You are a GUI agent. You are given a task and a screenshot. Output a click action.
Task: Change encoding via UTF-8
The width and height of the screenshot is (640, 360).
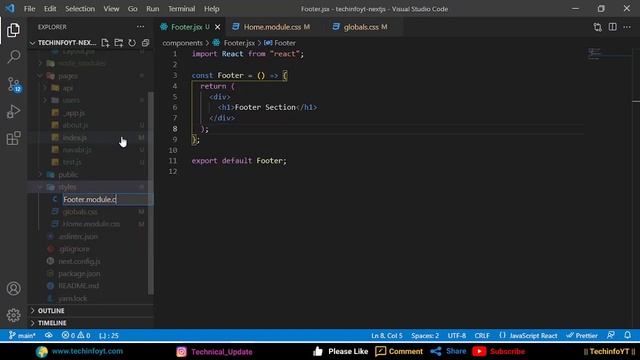click(x=457, y=336)
